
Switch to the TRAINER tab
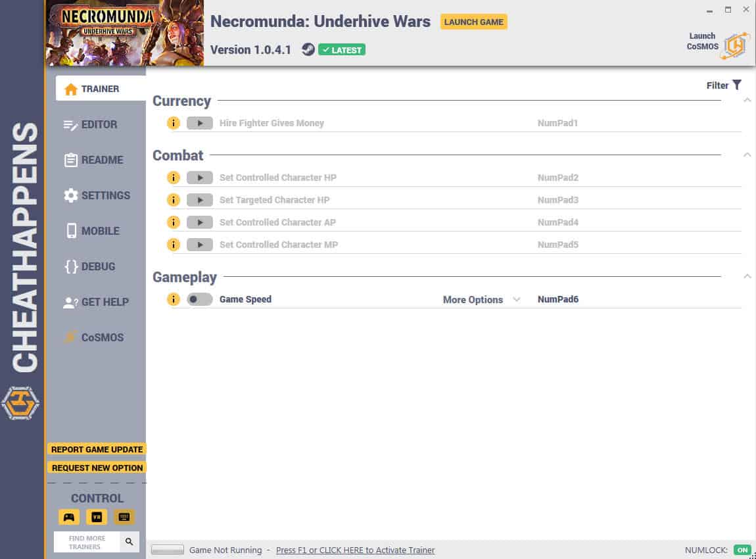(101, 89)
